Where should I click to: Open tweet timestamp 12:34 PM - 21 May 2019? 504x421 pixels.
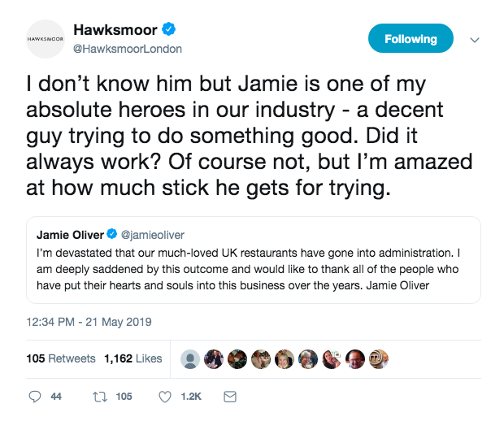click(x=89, y=323)
